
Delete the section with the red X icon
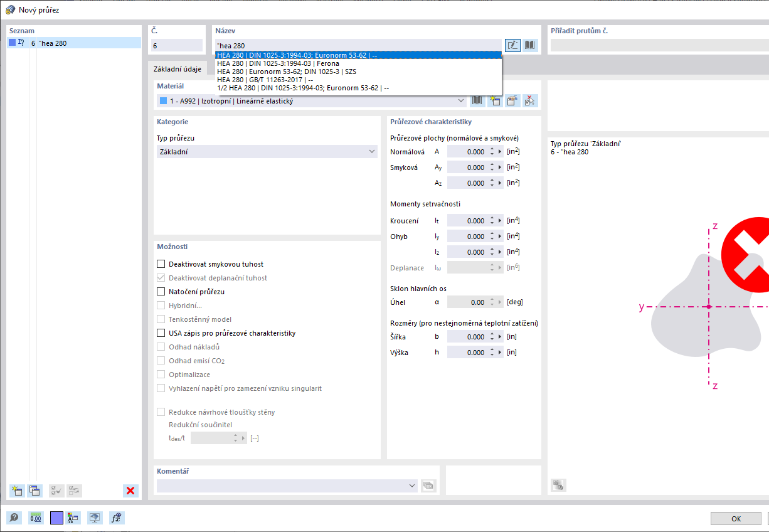pyautogui.click(x=130, y=491)
